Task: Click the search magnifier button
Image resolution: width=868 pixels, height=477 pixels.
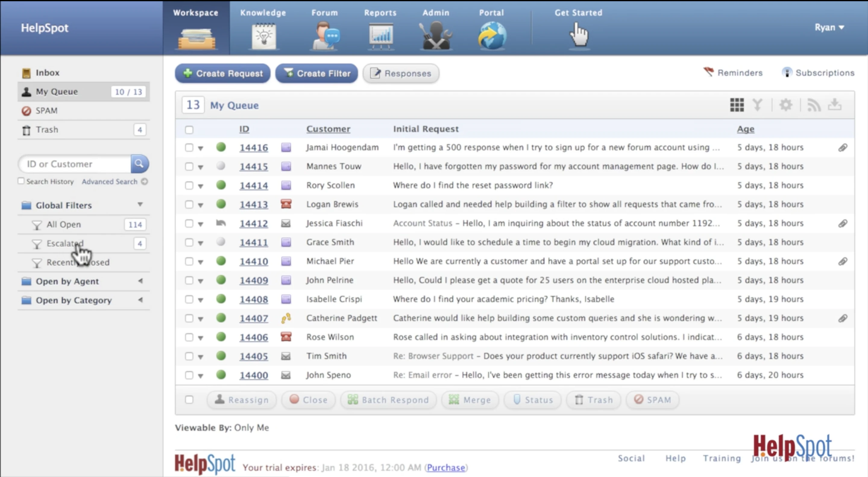Action: tap(140, 164)
